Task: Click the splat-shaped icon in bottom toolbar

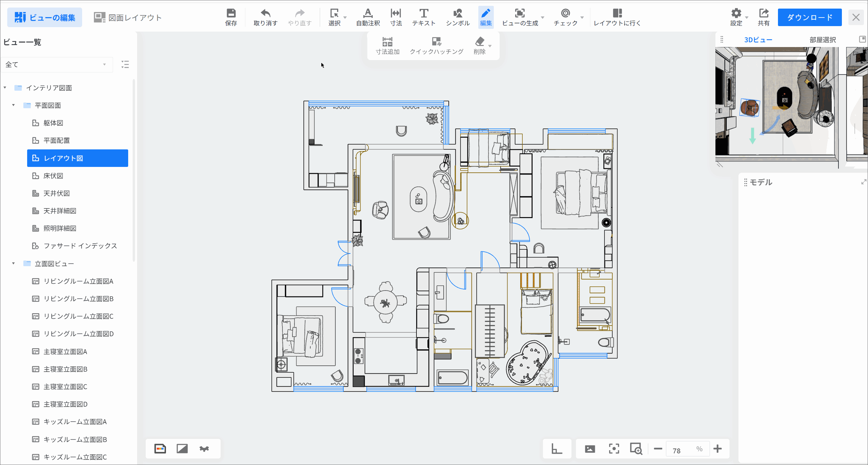Action: coord(204,449)
